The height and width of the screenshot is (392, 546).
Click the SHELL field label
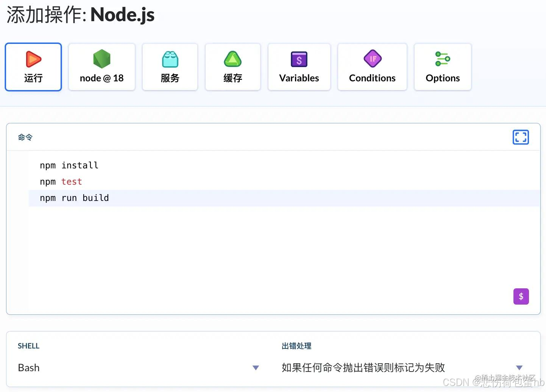29,346
